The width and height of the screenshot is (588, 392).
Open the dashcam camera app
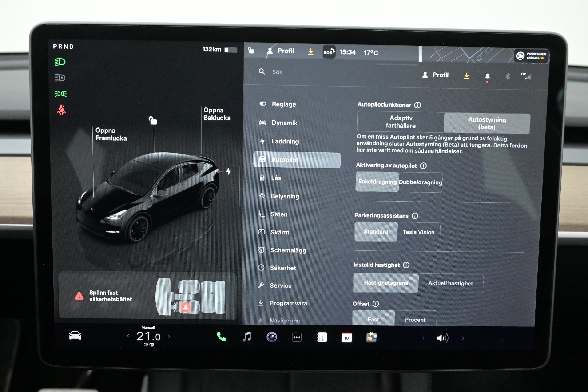point(272,337)
